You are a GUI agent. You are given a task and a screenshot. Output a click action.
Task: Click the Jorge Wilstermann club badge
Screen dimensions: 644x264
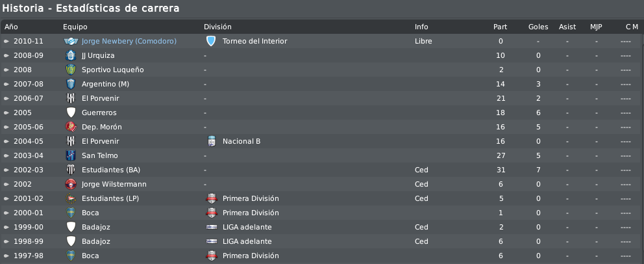pyautogui.click(x=71, y=184)
